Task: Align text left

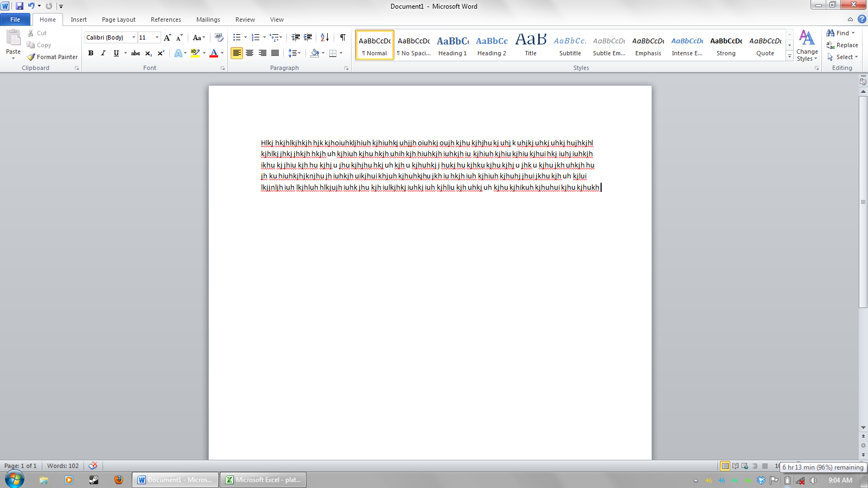Action: 237,53
